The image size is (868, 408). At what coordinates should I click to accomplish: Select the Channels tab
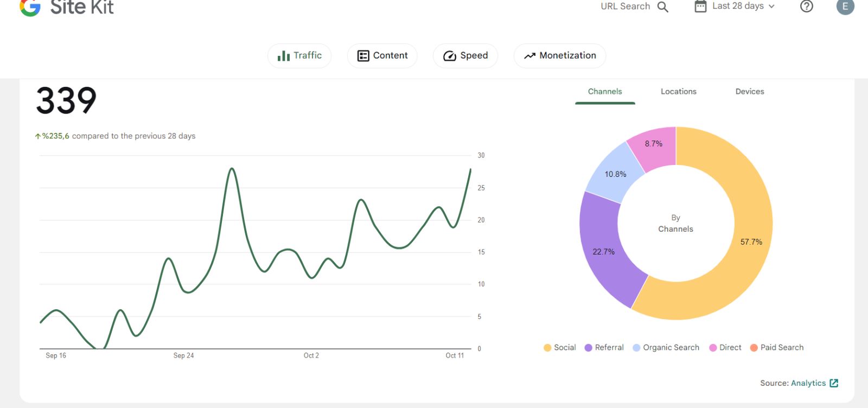click(x=605, y=92)
